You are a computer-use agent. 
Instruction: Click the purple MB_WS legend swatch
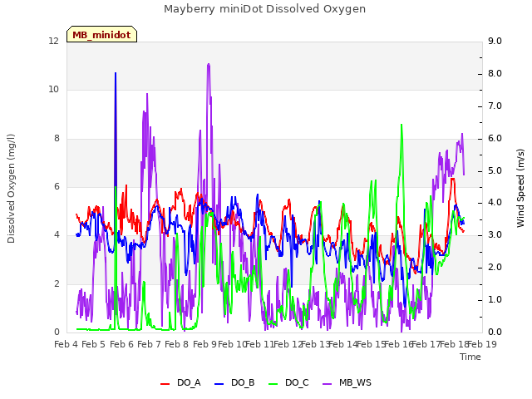click(327, 383)
